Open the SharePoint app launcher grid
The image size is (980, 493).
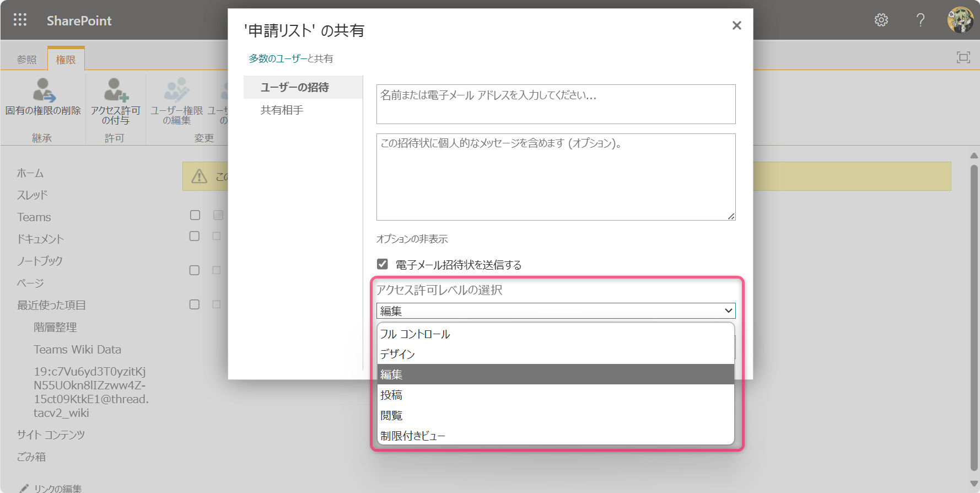[20, 20]
